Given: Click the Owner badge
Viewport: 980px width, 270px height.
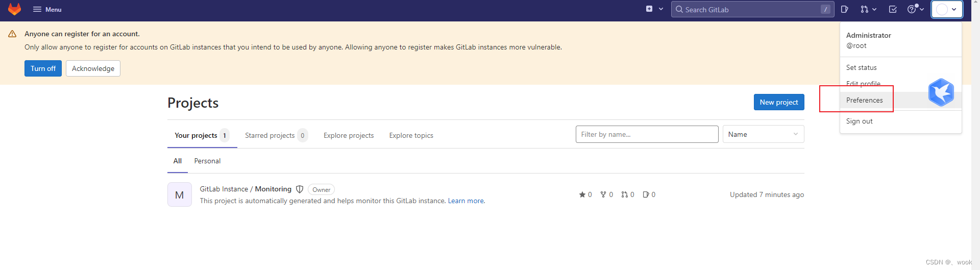Looking at the screenshot, I should 322,189.
